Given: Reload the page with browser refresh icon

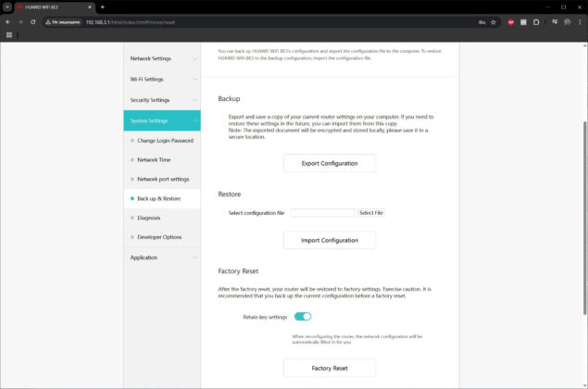Looking at the screenshot, I should coord(33,22).
